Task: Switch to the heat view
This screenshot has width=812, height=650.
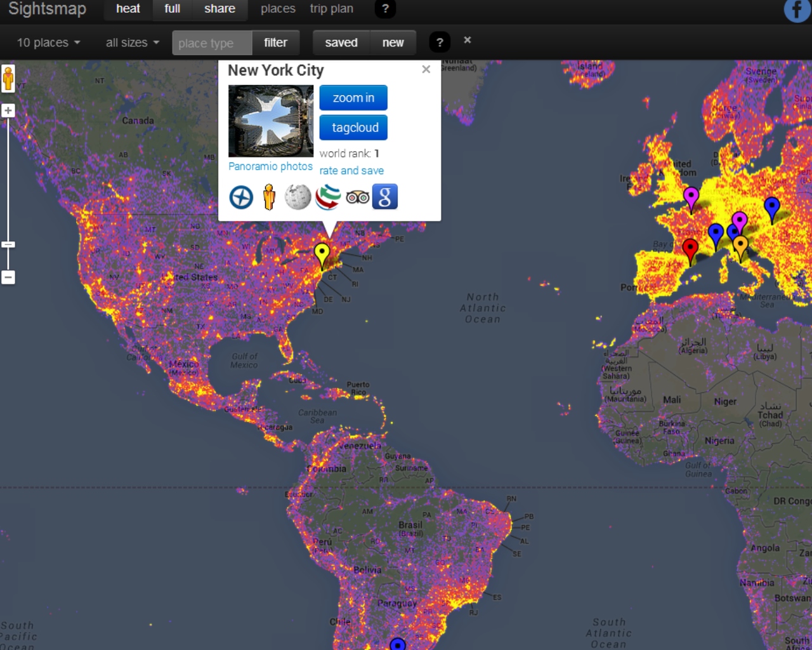Action: [x=128, y=9]
